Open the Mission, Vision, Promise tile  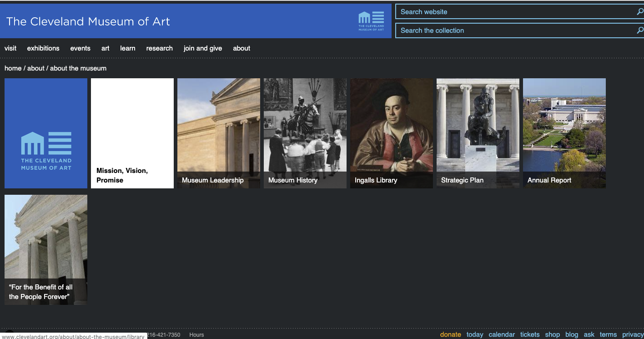[x=132, y=133]
